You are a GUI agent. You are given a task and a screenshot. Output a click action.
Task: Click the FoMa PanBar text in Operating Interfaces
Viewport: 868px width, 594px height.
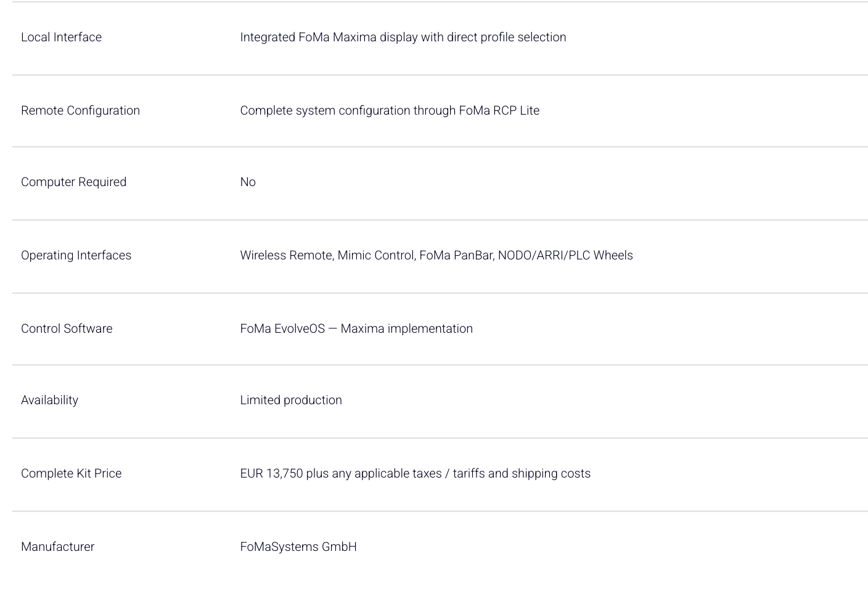point(457,255)
